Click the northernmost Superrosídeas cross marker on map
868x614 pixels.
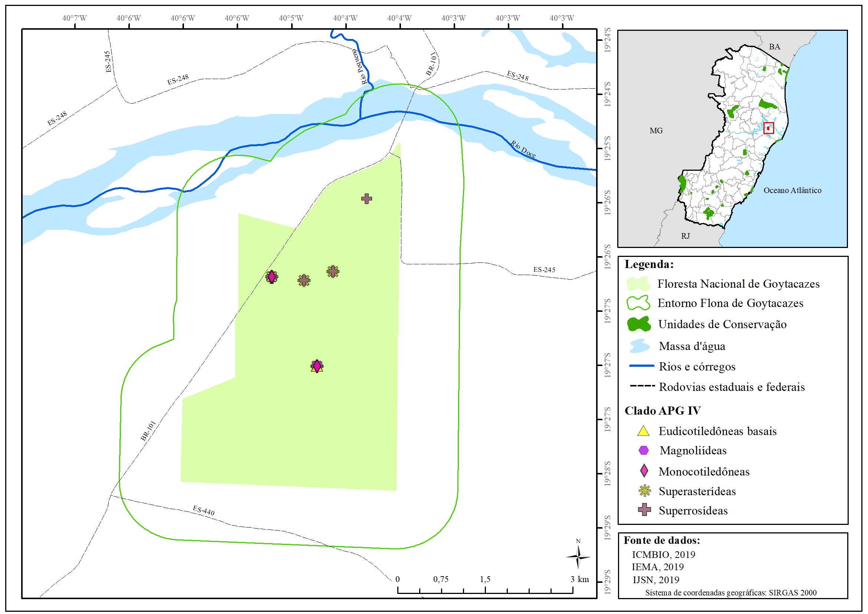coord(366,199)
